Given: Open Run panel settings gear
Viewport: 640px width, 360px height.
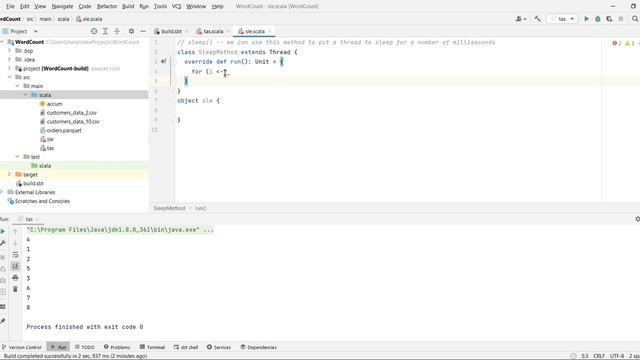Looking at the screenshot, I should [x=637, y=219].
